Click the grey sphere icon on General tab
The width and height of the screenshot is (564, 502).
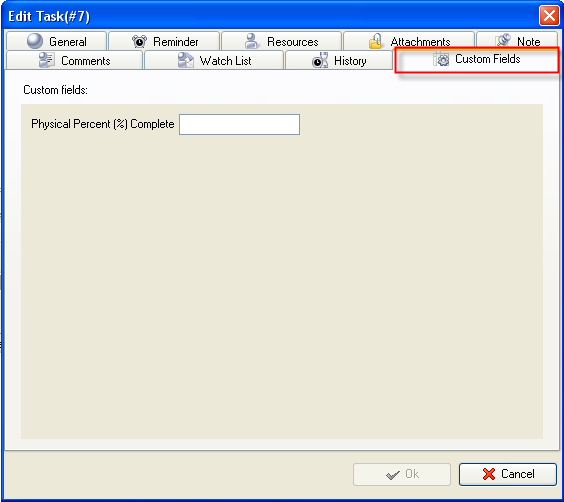(35, 41)
